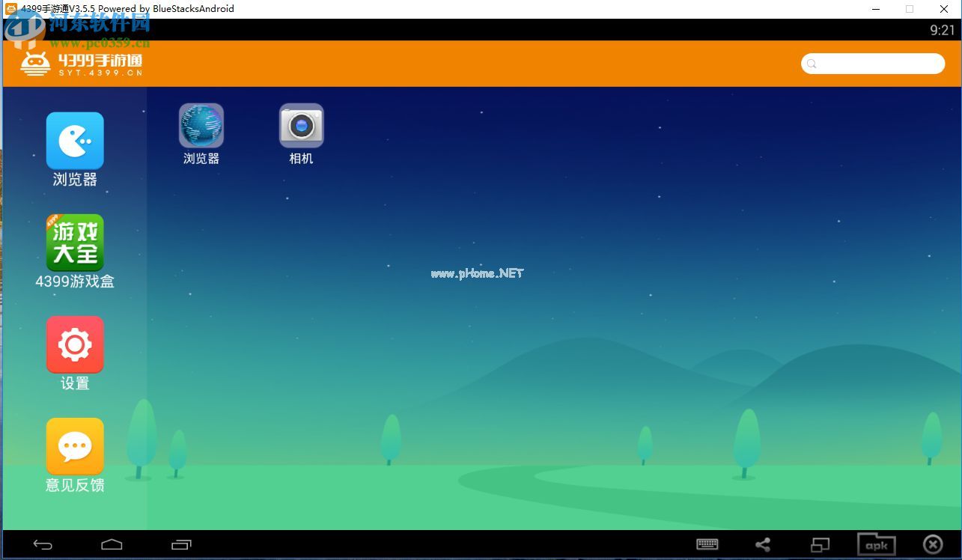Click the circled X exit icon
The width and height of the screenshot is (962, 560).
pyautogui.click(x=933, y=544)
